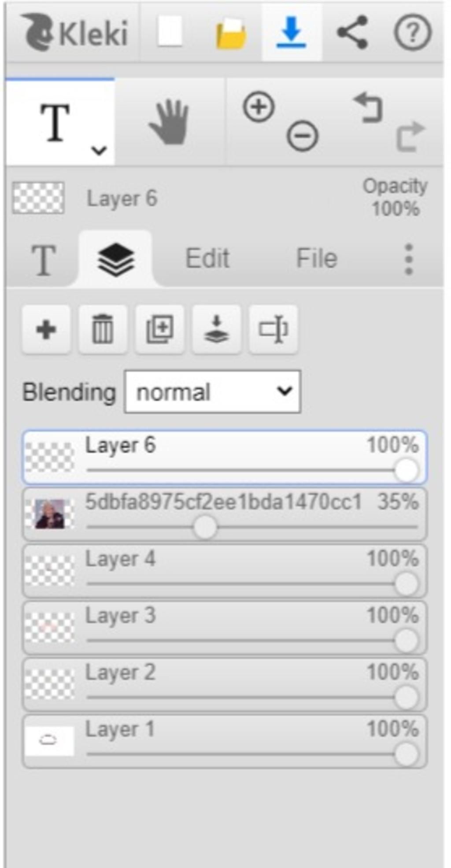Switch to the File tab
The image size is (451, 868).
tap(317, 258)
